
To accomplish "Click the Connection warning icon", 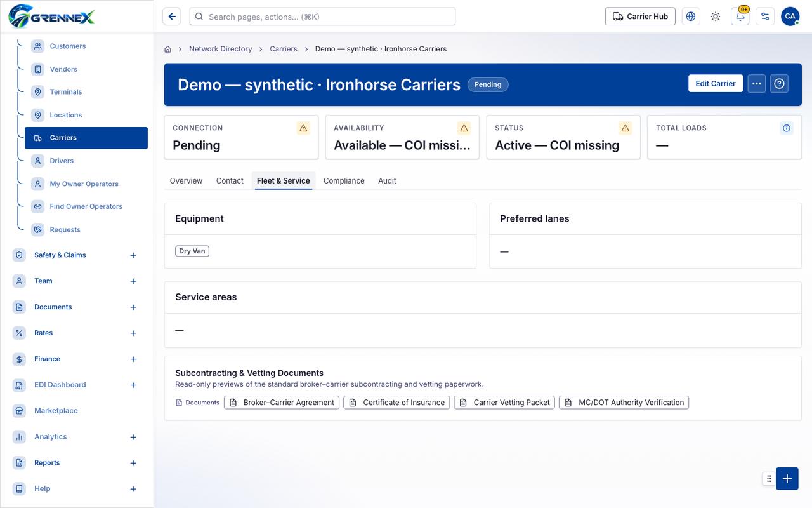I will tap(303, 128).
